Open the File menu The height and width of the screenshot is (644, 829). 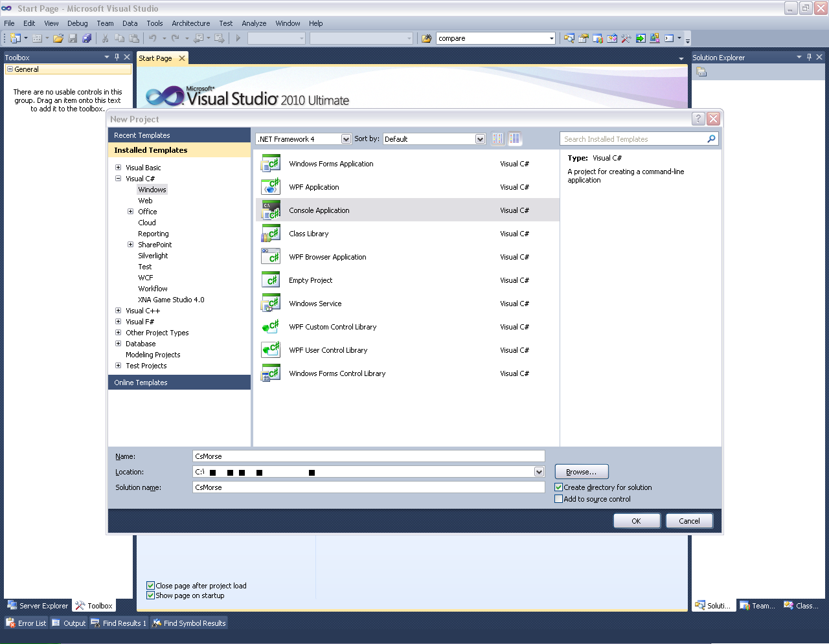9,23
